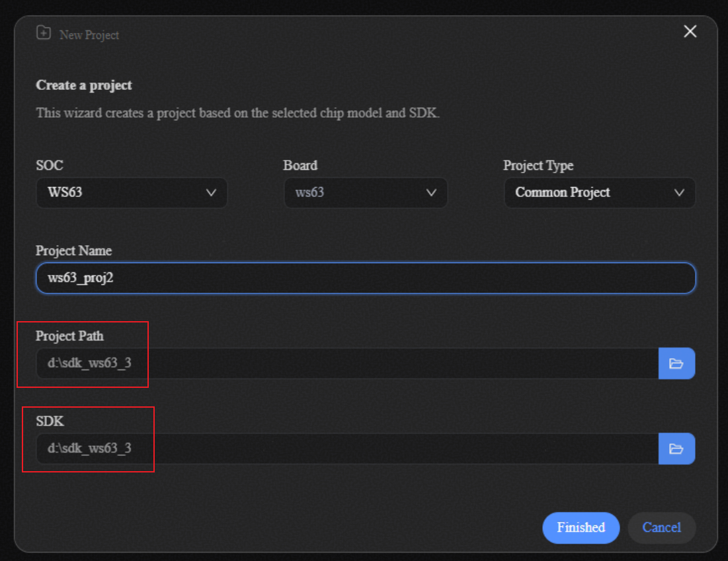The height and width of the screenshot is (561, 728).
Task: Close the New Project dialog
Action: pos(690,32)
